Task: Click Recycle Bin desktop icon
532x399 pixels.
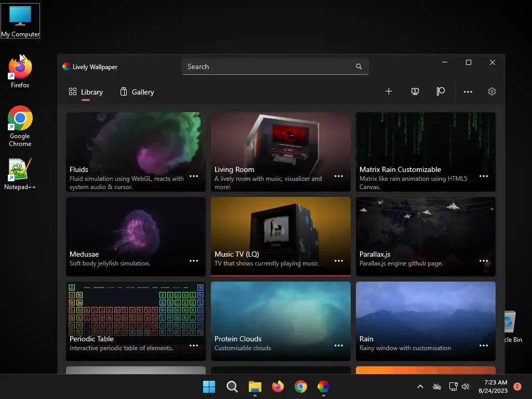Action: pos(513,327)
